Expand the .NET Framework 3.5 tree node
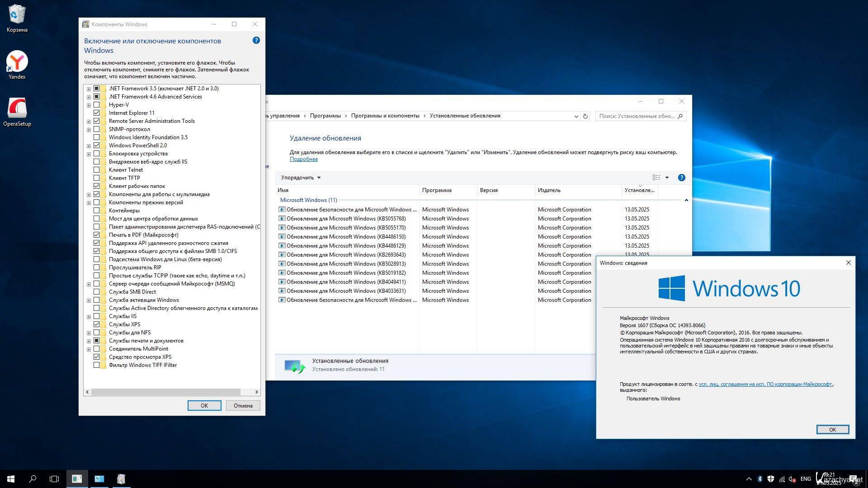 click(x=89, y=89)
